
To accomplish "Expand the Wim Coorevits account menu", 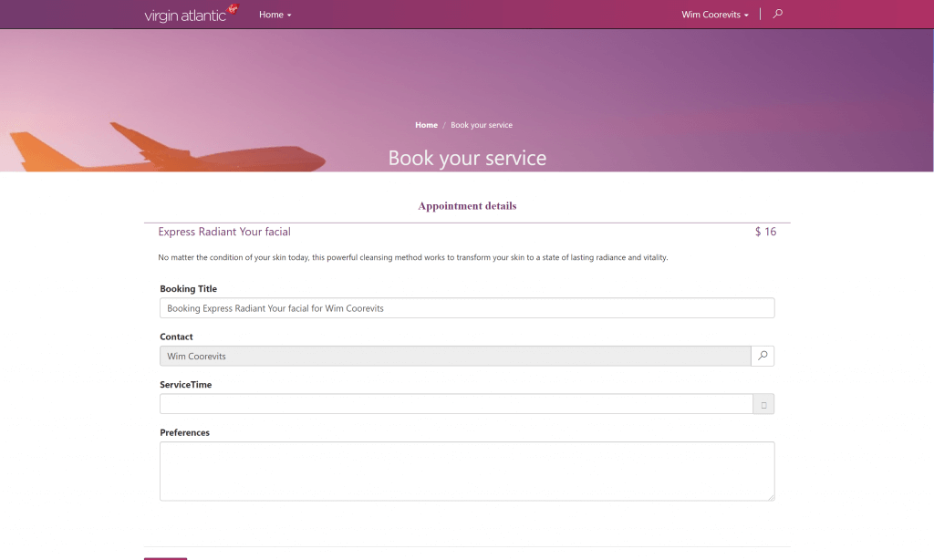I will click(x=715, y=15).
